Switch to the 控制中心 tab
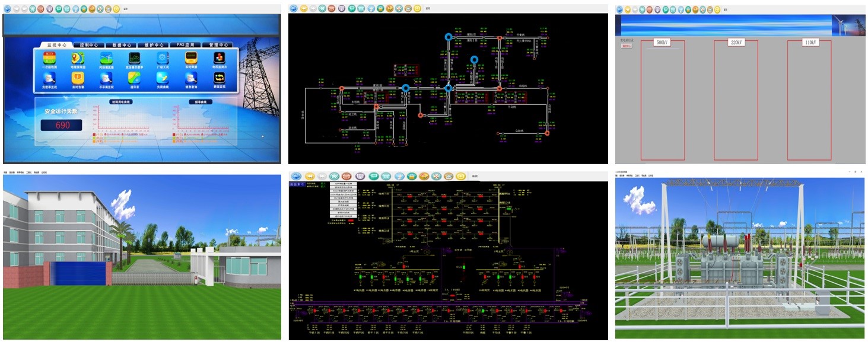 click(88, 44)
